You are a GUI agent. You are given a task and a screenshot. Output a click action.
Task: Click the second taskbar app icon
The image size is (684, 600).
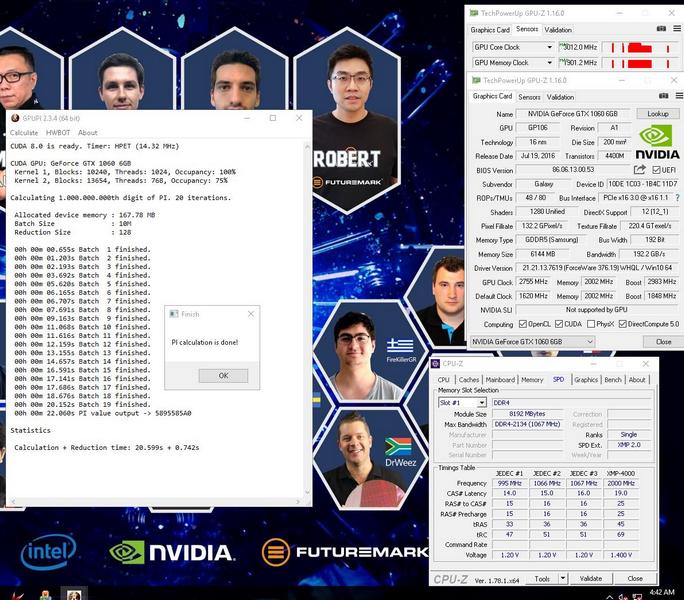45,595
